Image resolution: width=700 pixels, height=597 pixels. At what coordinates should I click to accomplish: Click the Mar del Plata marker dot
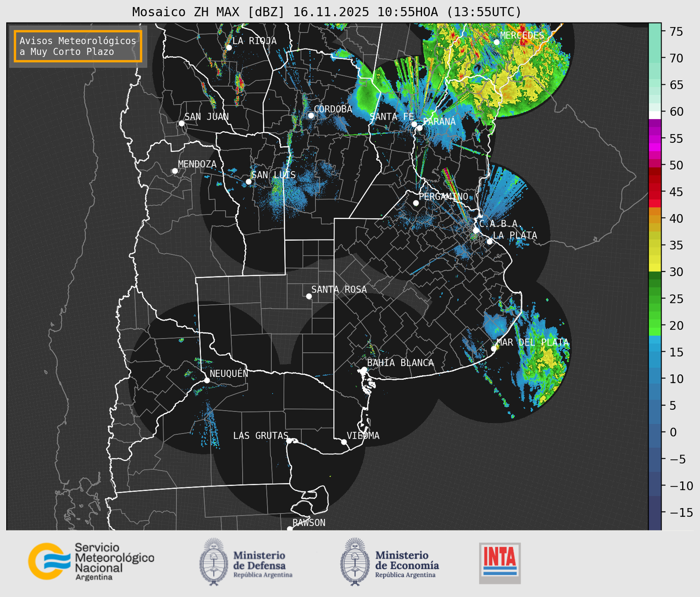494,349
